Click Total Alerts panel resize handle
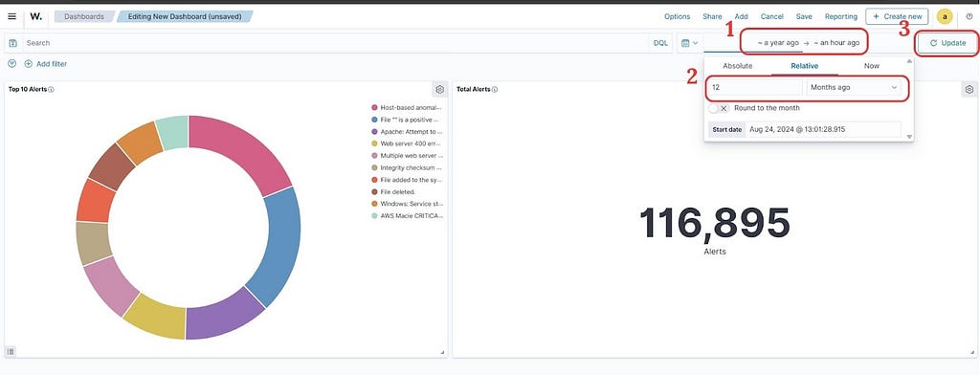 (971, 352)
